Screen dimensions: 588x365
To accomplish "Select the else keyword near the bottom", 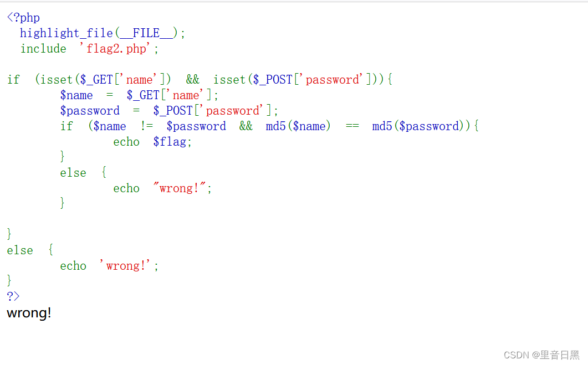I will click(20, 250).
